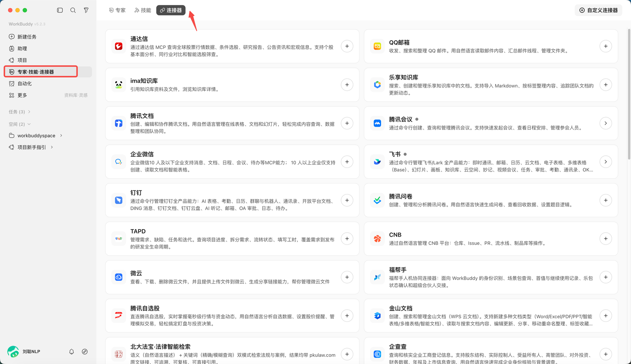Screen dimensions: 631x364
Task: Add the 腾讯自选股 connector
Action: click(347, 315)
